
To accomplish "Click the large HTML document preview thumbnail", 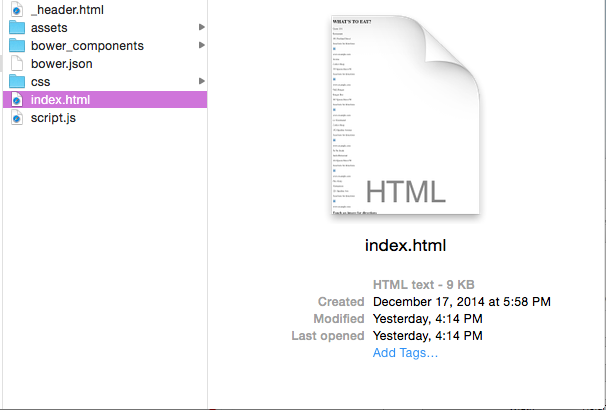I will [405, 115].
